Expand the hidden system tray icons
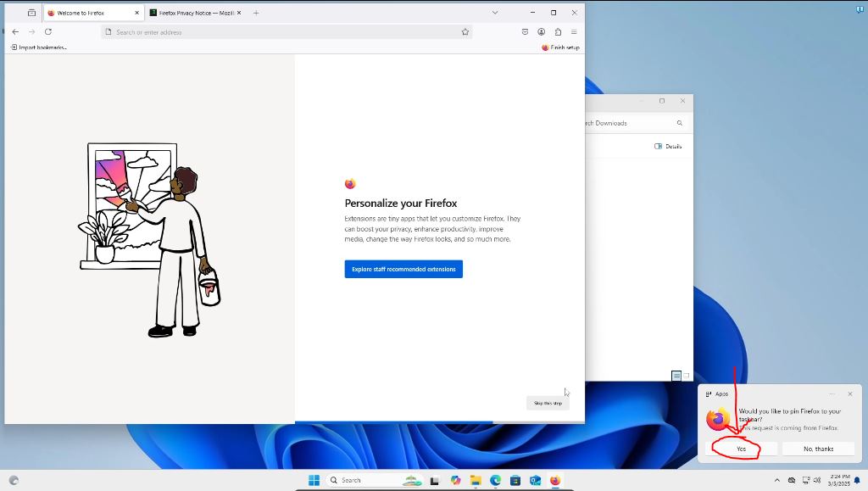The height and width of the screenshot is (491, 868). point(776,481)
